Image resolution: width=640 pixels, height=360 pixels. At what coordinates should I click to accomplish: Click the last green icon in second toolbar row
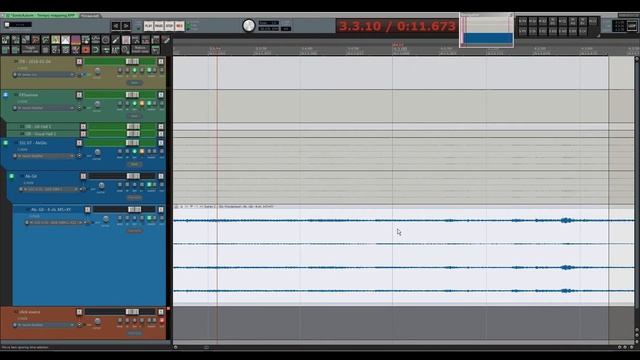click(x=156, y=50)
